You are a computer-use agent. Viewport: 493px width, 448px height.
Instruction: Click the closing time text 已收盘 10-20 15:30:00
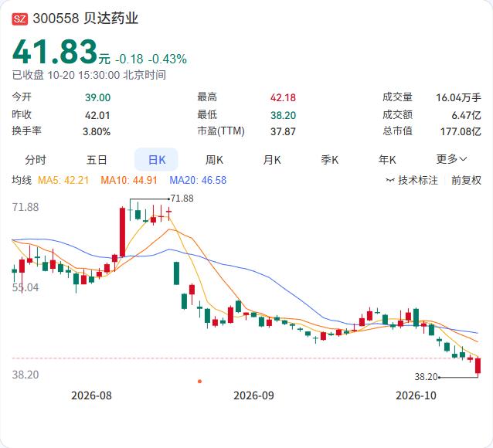[x=66, y=75]
